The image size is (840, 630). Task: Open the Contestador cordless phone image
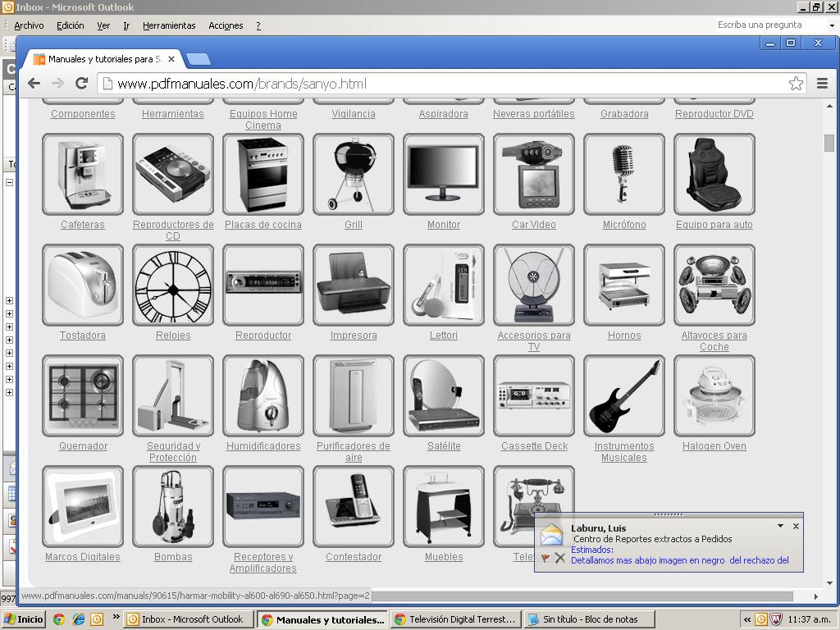point(354,507)
